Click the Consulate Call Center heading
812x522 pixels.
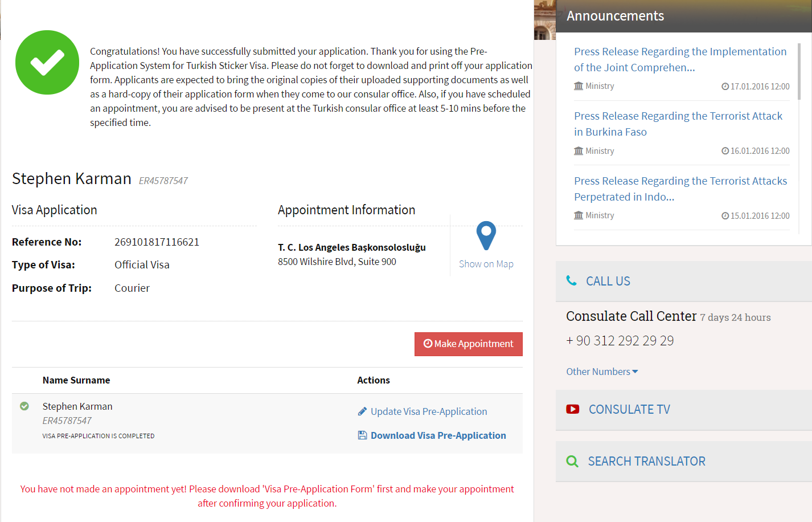point(631,316)
